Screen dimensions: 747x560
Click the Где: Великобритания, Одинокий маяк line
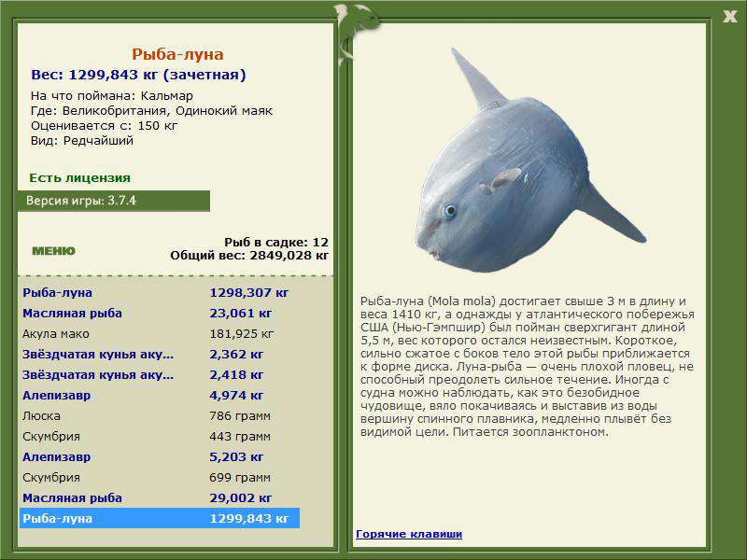pos(151,110)
